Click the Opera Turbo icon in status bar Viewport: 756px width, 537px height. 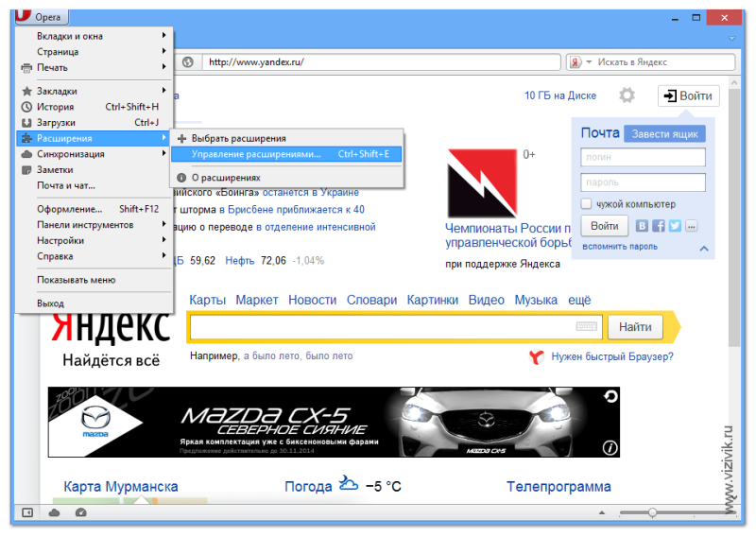80,512
